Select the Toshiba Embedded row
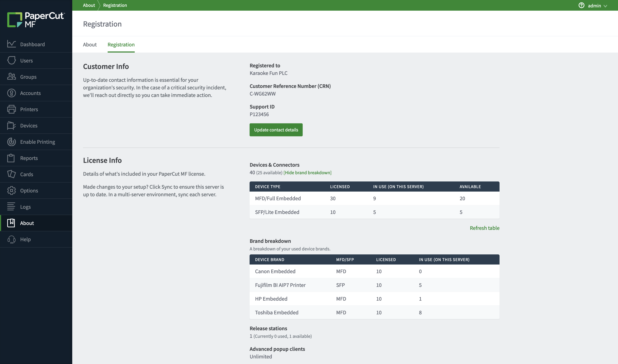Screen dimensions: 618x364 tap(374, 313)
